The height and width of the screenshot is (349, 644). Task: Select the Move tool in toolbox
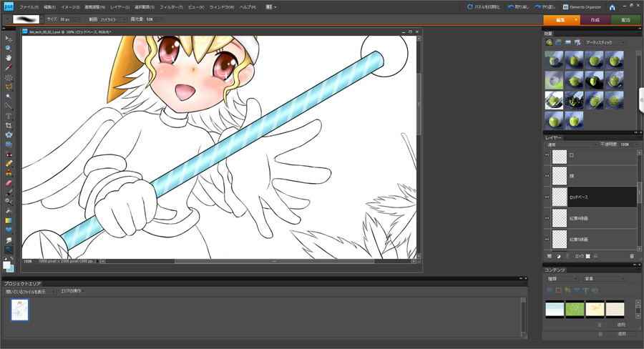pos(9,38)
